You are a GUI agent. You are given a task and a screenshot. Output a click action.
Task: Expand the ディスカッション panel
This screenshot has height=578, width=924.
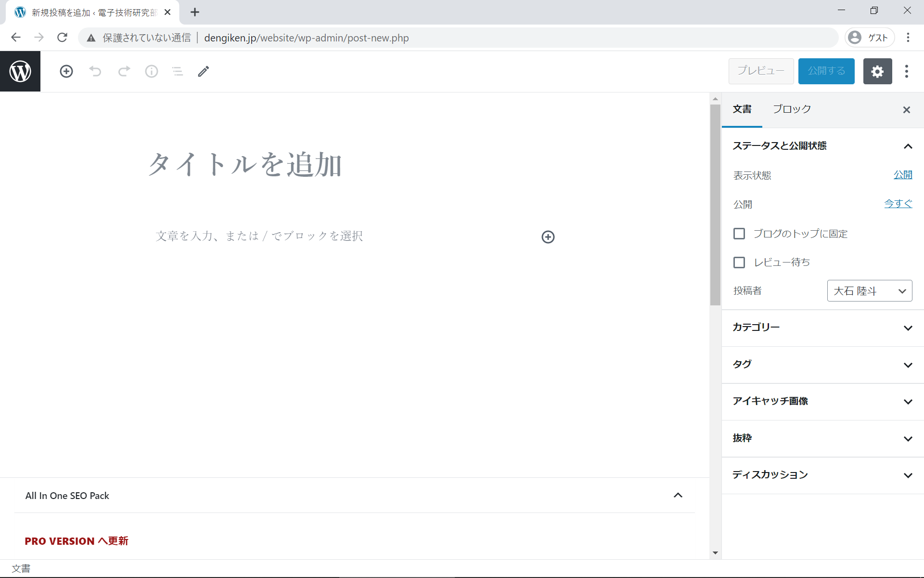point(823,475)
